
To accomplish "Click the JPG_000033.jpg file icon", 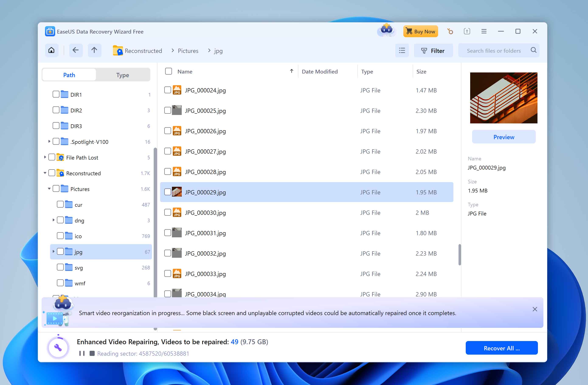I will point(177,273).
